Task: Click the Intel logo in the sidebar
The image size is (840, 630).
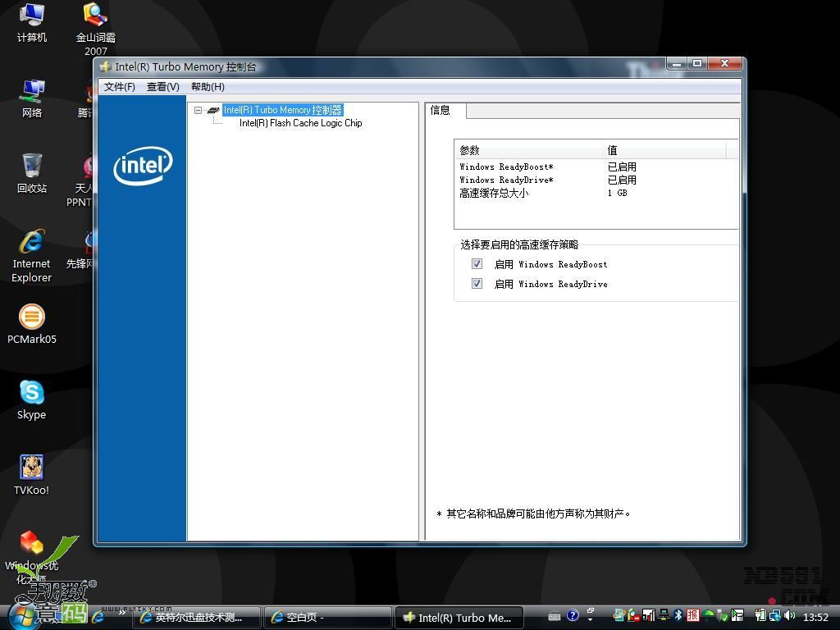Action: click(143, 167)
